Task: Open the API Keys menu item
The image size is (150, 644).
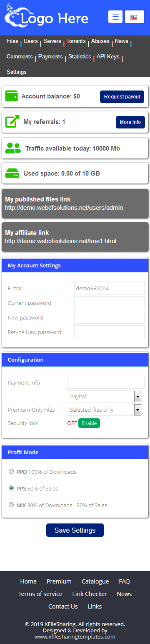Action: pos(108,57)
